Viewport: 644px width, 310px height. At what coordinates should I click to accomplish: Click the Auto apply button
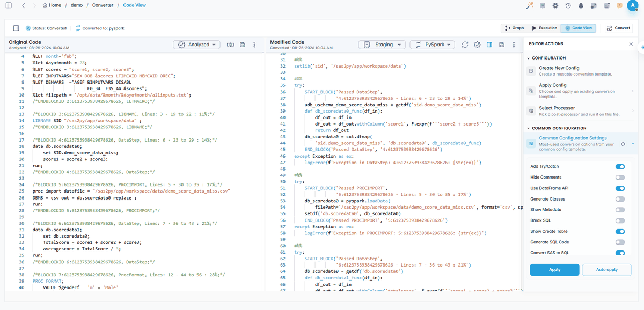[x=607, y=270]
